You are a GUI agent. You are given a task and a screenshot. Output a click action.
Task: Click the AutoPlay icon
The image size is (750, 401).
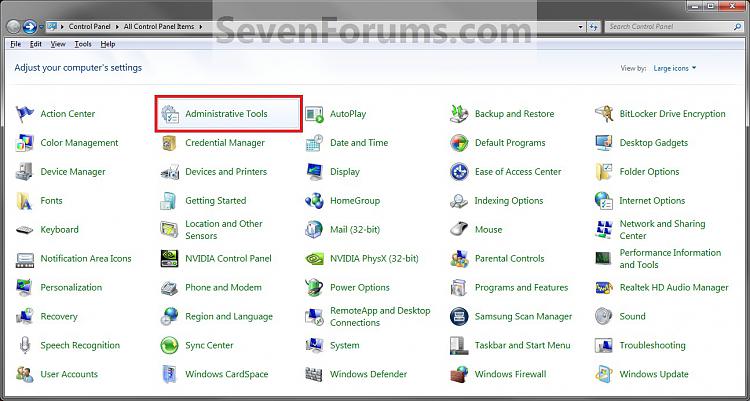(314, 114)
